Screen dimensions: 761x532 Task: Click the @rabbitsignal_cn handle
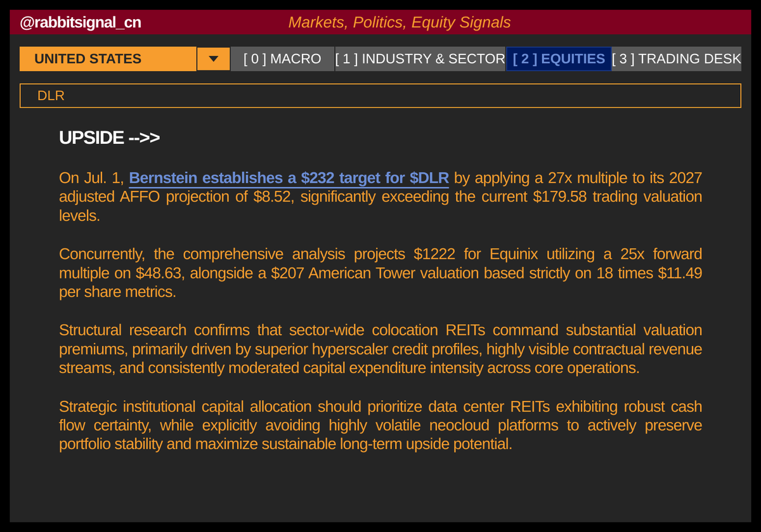coord(81,23)
